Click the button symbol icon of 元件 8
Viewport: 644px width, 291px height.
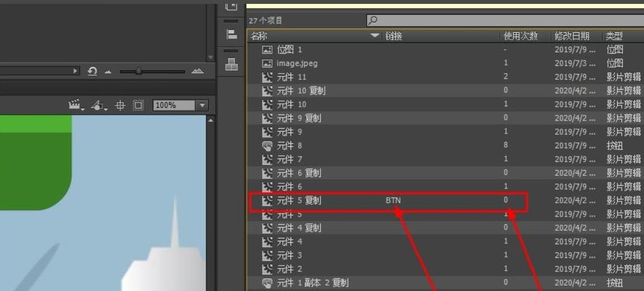pyautogui.click(x=267, y=145)
